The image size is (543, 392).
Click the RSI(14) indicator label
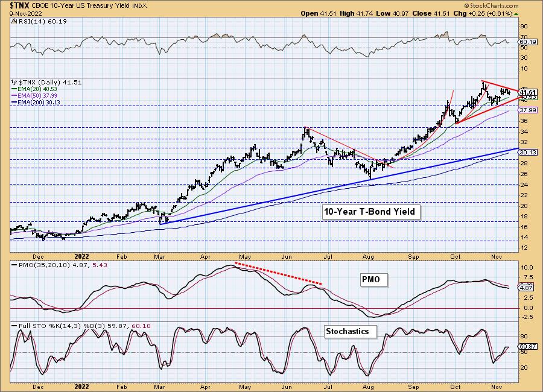(42, 22)
